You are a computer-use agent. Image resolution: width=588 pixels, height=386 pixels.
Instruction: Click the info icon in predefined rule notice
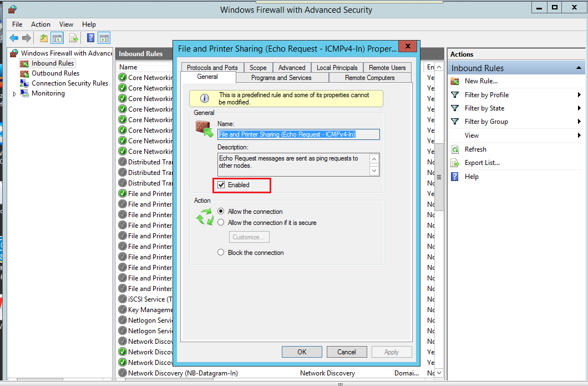(204, 98)
